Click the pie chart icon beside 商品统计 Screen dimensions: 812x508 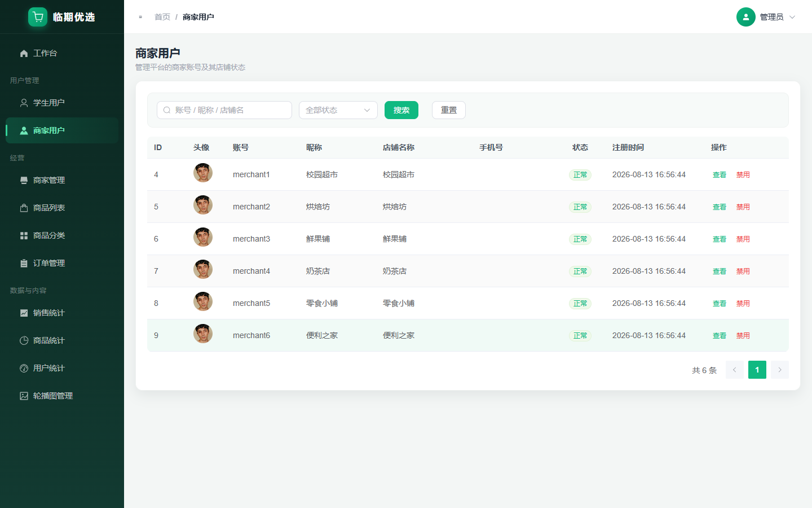(24, 340)
